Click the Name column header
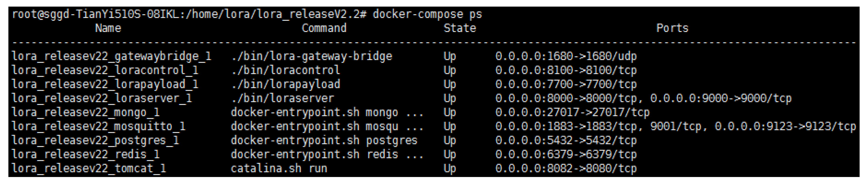The height and width of the screenshot is (185, 868). pyautogui.click(x=108, y=28)
